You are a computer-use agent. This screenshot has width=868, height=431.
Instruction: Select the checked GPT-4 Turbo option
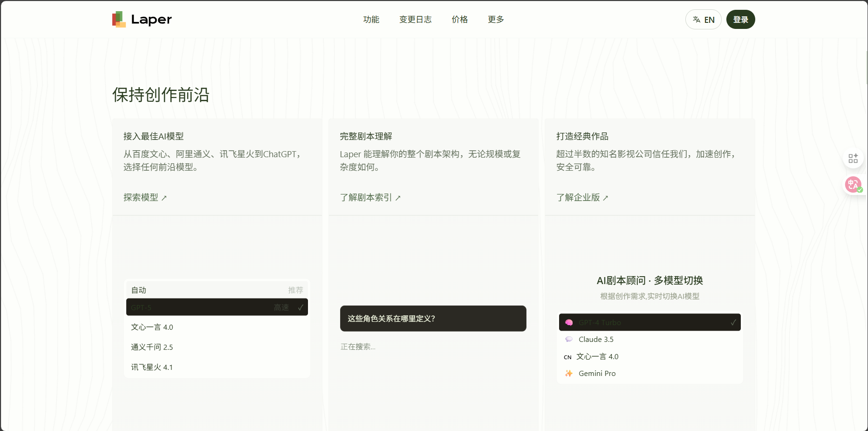(x=649, y=322)
